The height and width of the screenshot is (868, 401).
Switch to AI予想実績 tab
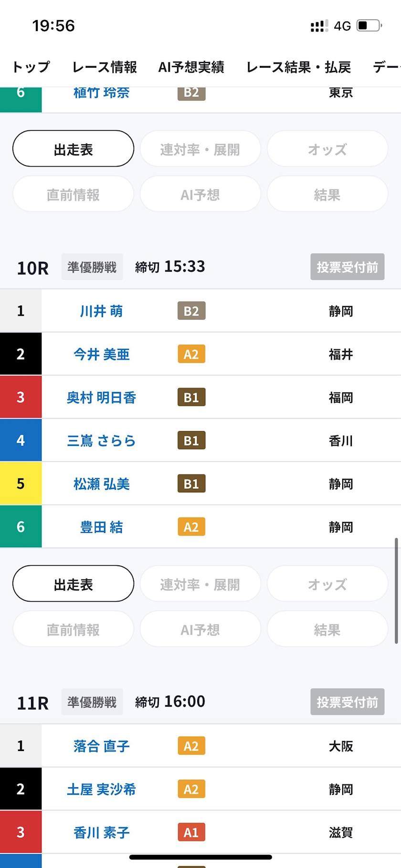191,67
